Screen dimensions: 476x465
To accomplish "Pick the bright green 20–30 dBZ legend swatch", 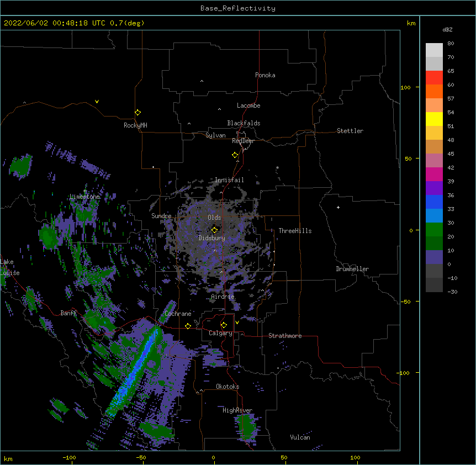I will [x=434, y=230].
